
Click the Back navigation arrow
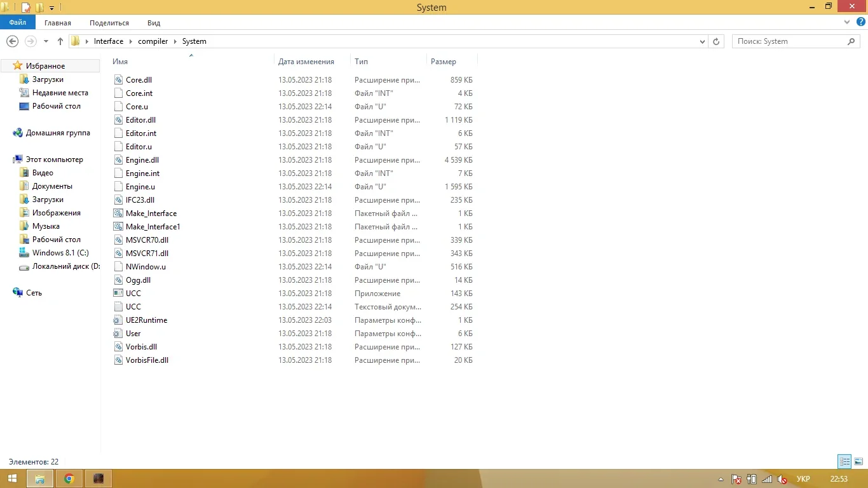tap(12, 41)
